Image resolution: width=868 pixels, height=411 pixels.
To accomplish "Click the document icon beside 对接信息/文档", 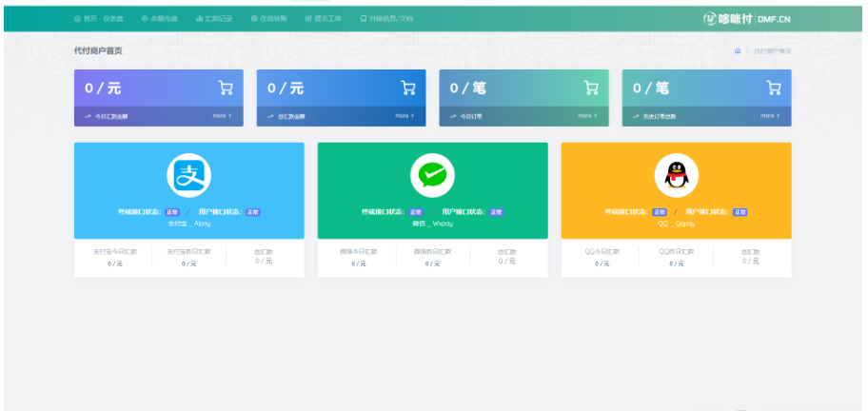I will [x=364, y=19].
